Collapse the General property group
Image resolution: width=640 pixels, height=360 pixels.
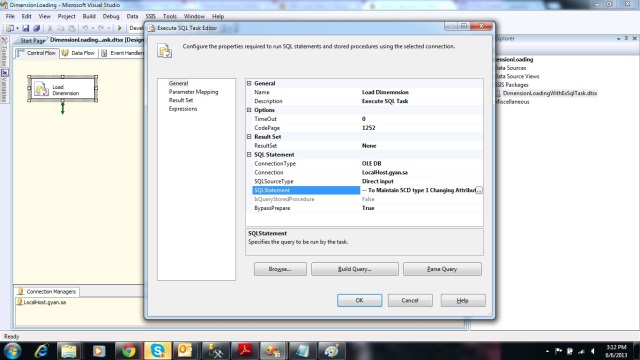coord(249,83)
